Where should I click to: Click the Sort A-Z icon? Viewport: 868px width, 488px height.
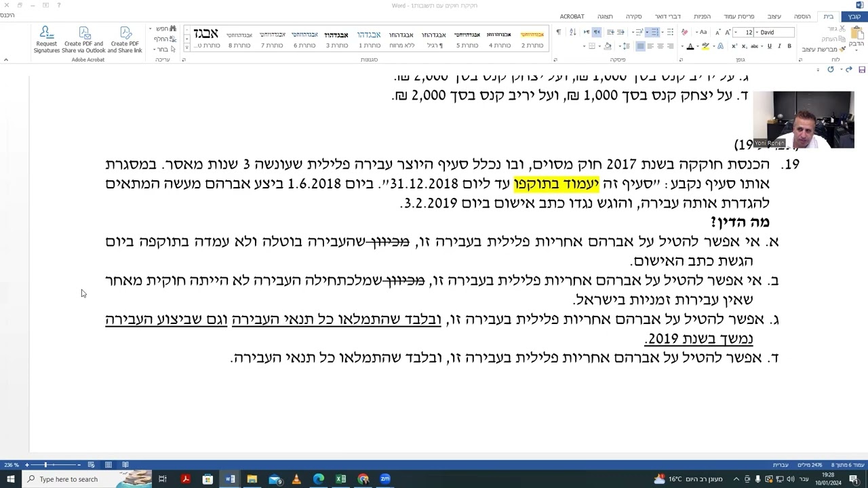click(x=572, y=33)
